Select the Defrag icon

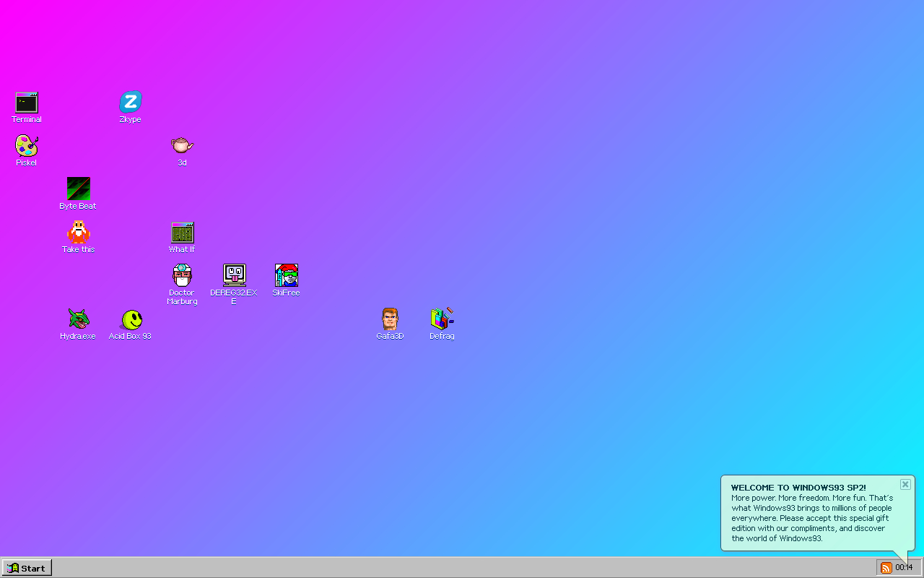coord(442,319)
